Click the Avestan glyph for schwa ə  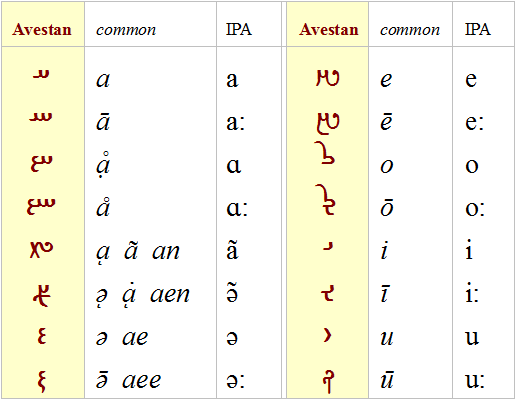pyautogui.click(x=41, y=336)
